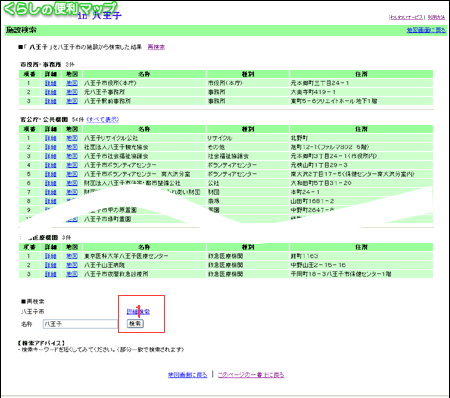
Task: Open 地図 link for 元八王子事務所
Action: 72,92
